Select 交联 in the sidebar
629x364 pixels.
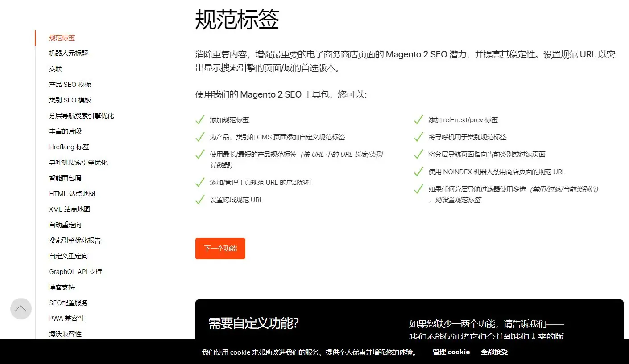(x=55, y=69)
